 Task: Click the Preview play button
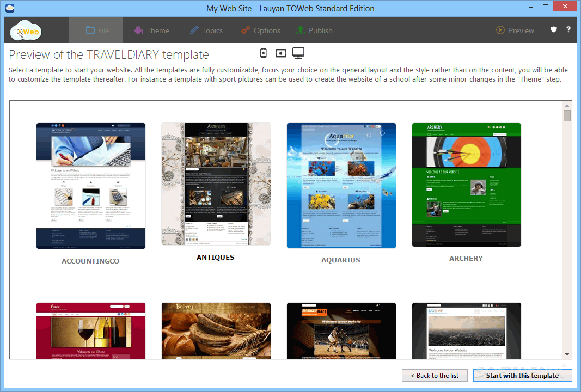click(515, 30)
